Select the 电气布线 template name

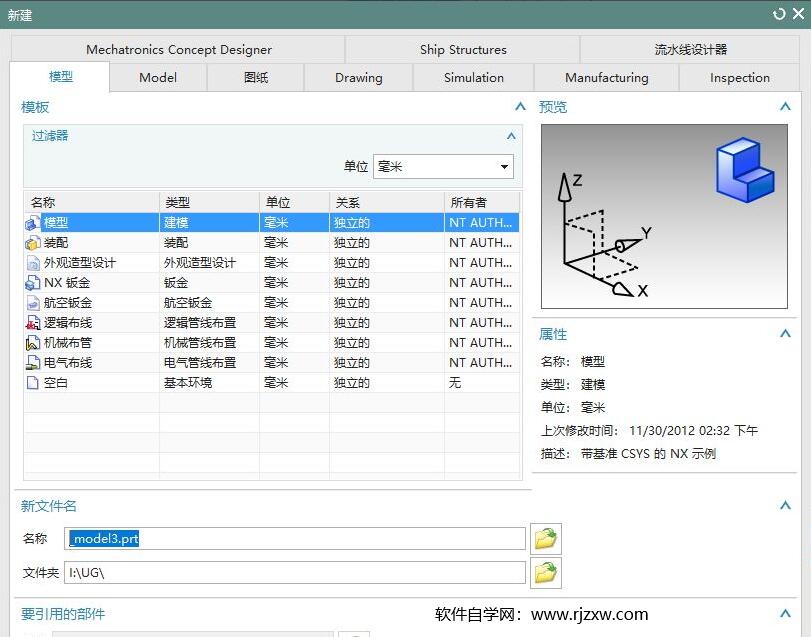point(68,363)
